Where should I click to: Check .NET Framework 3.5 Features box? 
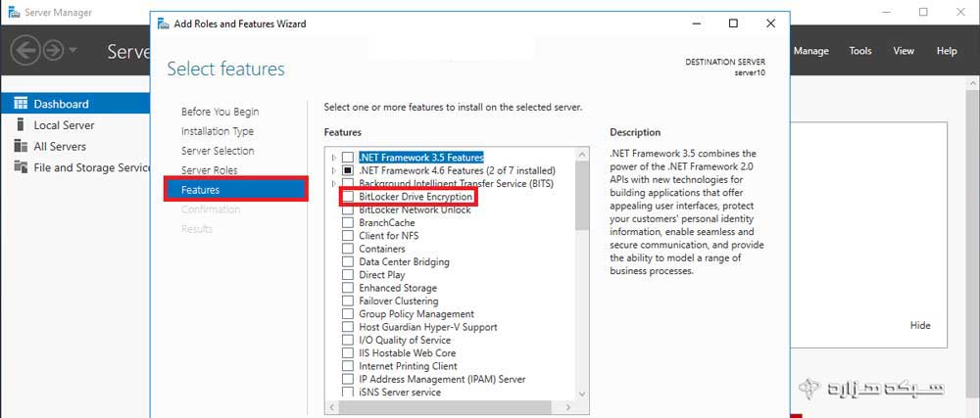pyautogui.click(x=348, y=158)
